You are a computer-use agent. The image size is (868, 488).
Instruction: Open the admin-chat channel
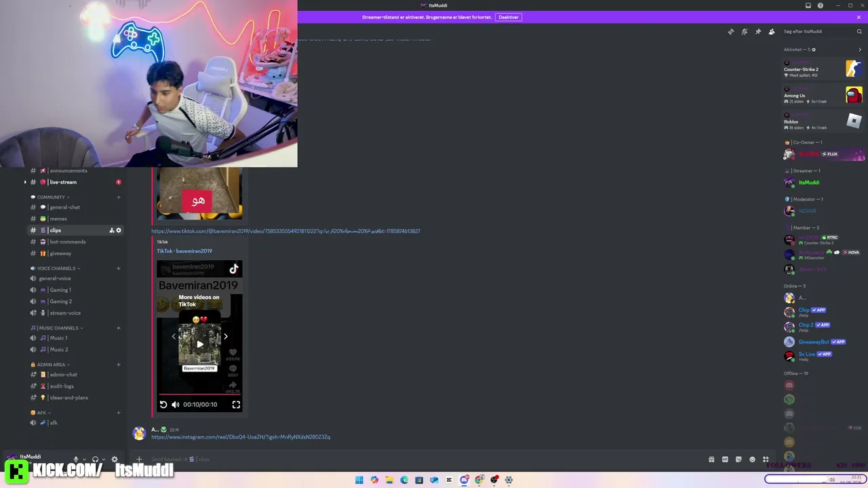[x=75, y=375]
